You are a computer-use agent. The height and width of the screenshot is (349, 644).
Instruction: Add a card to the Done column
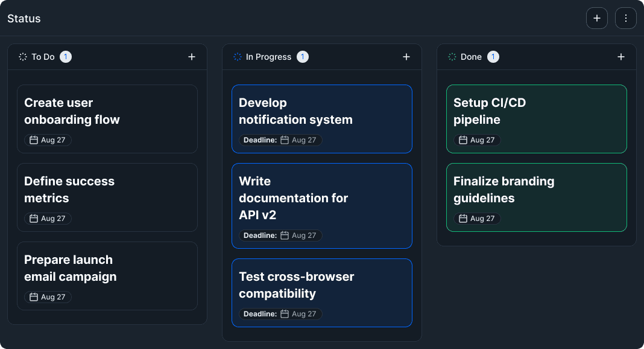621,57
